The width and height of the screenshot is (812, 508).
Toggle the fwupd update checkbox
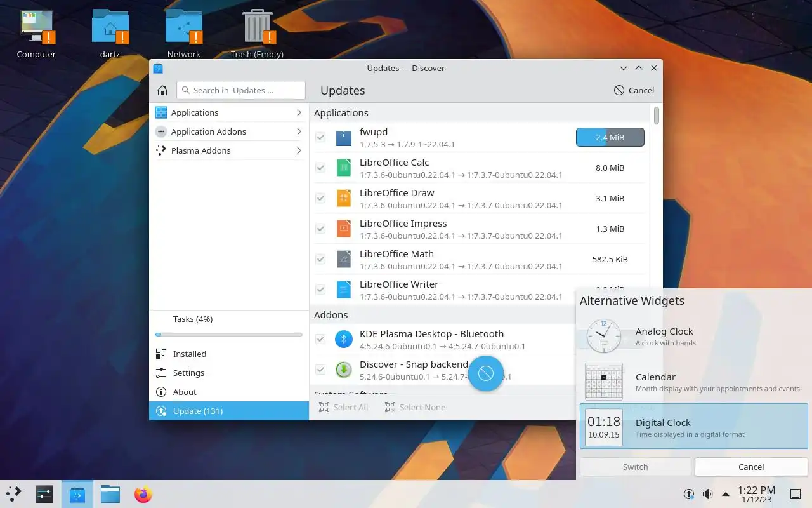[320, 137]
